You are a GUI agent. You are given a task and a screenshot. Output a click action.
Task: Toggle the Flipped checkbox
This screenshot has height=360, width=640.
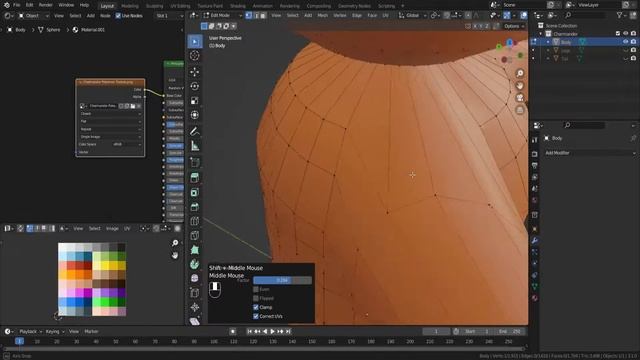[x=256, y=298]
